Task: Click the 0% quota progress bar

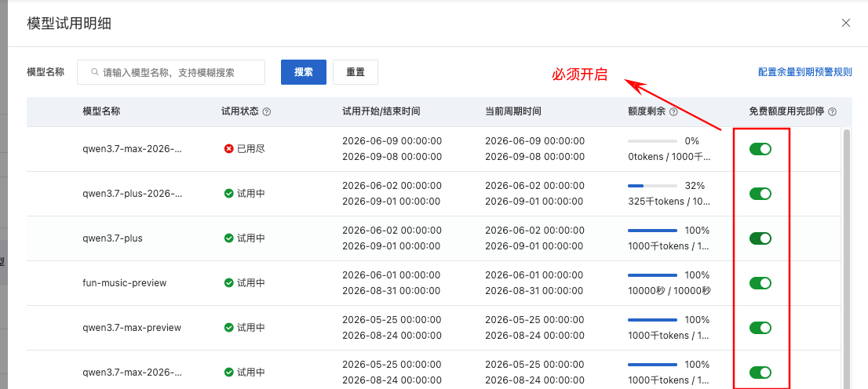Action: [653, 140]
